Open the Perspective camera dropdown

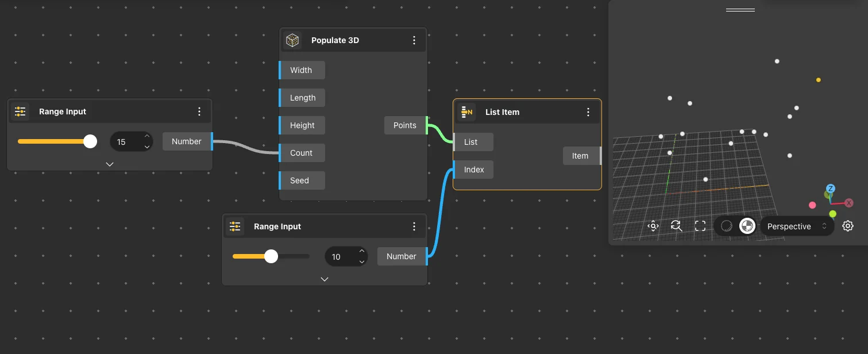[796, 226]
